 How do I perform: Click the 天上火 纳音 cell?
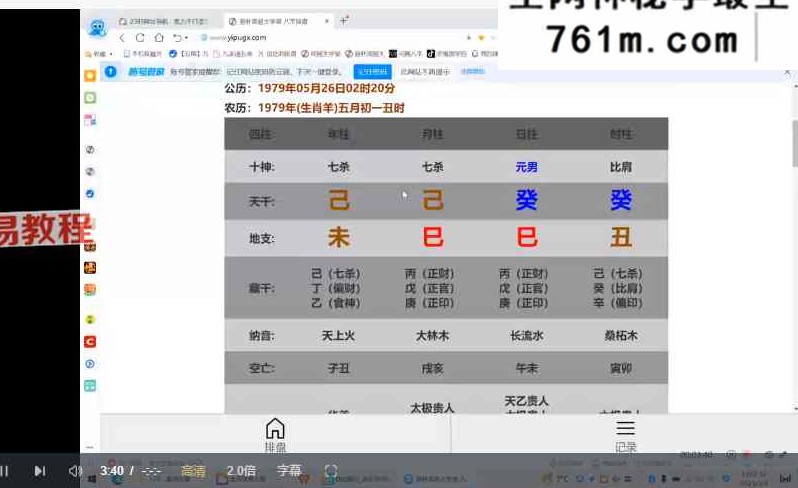tap(338, 336)
